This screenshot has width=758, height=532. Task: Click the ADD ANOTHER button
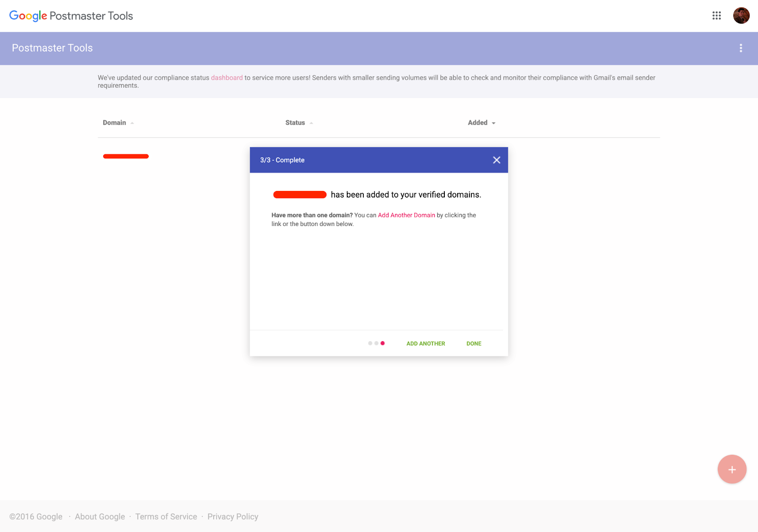click(x=425, y=343)
